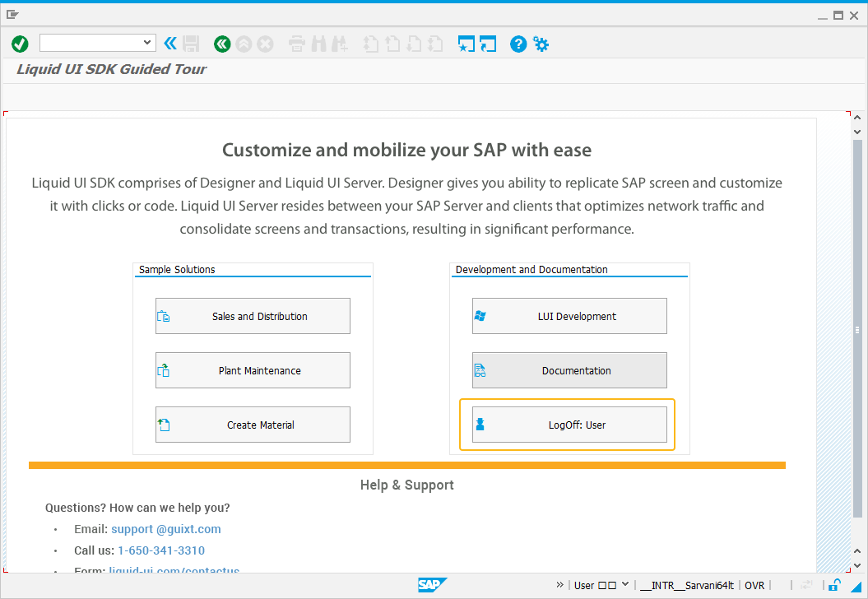Click the green Enter checkmark icon
This screenshot has height=599, width=868.
(x=20, y=44)
